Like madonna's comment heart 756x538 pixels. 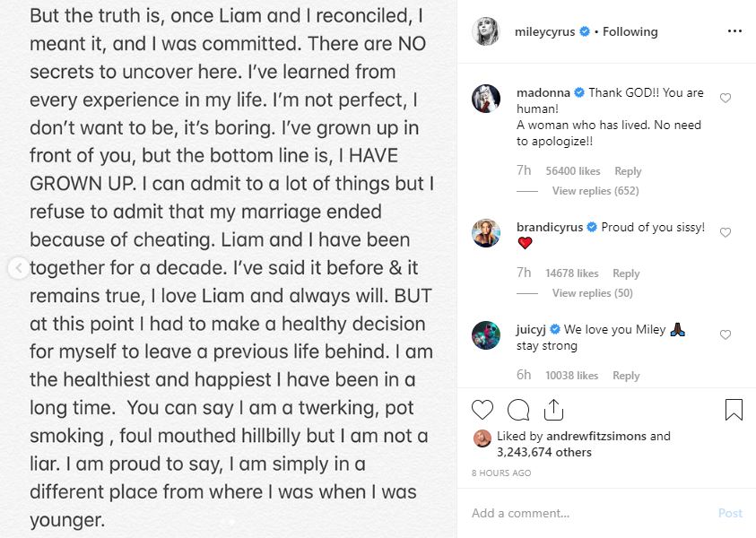tap(726, 99)
